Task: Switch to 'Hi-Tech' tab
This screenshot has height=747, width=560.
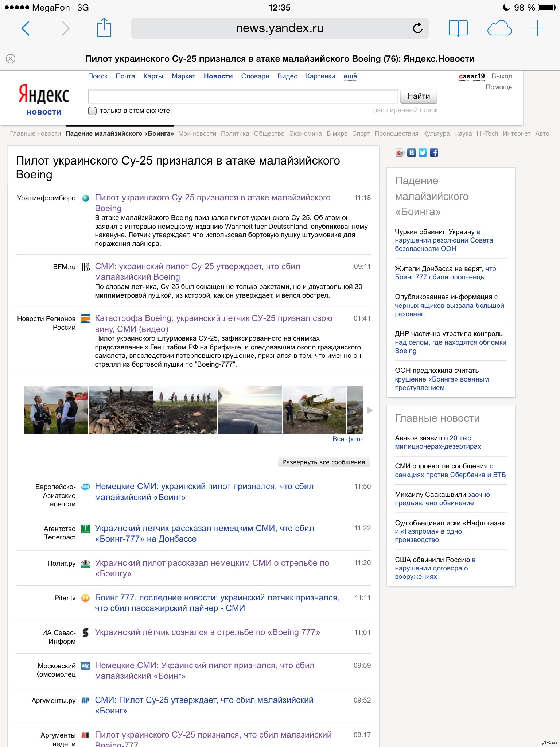Action: (x=487, y=134)
